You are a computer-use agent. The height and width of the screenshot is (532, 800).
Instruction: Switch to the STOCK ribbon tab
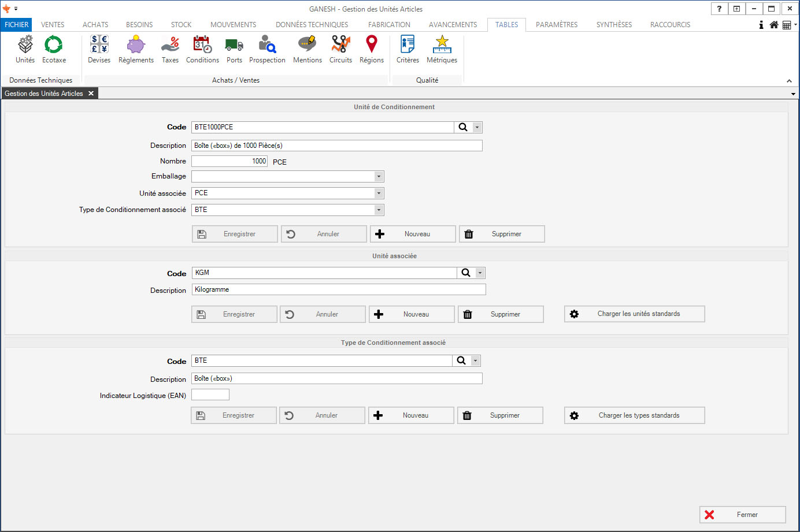coord(181,25)
